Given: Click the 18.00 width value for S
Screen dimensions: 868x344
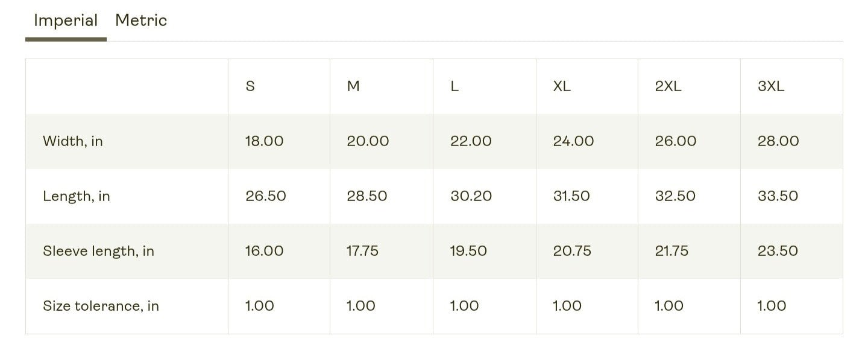Looking at the screenshot, I should coord(264,141).
